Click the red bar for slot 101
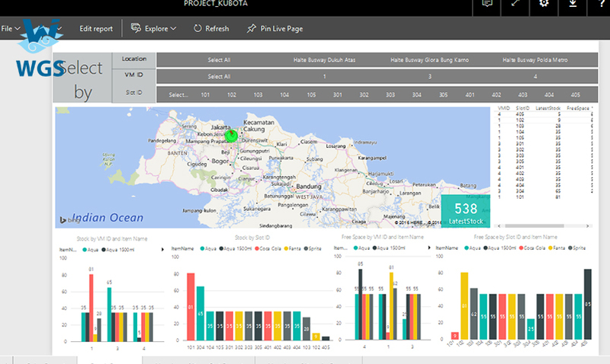The image size is (610, 364). (x=191, y=307)
